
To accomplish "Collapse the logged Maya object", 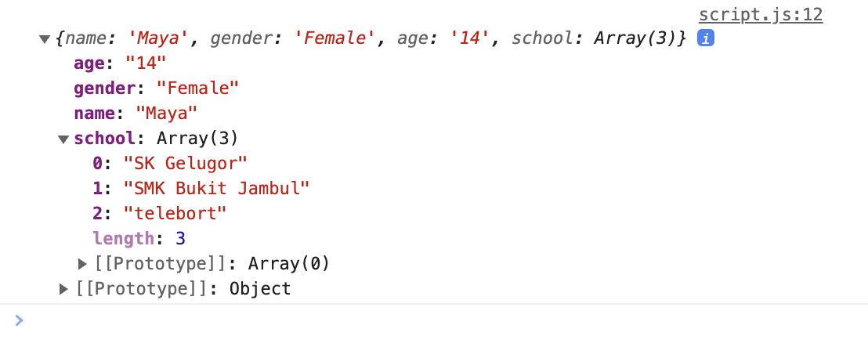I will click(x=44, y=38).
